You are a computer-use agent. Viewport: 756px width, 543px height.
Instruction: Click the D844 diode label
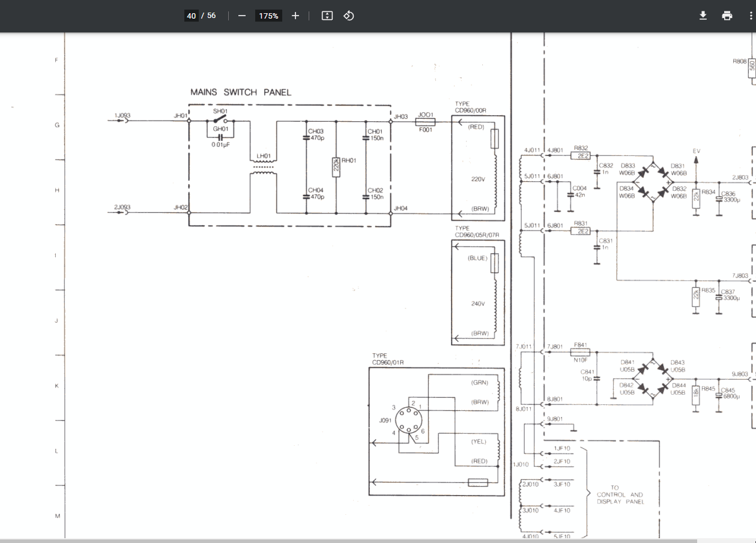coord(679,385)
